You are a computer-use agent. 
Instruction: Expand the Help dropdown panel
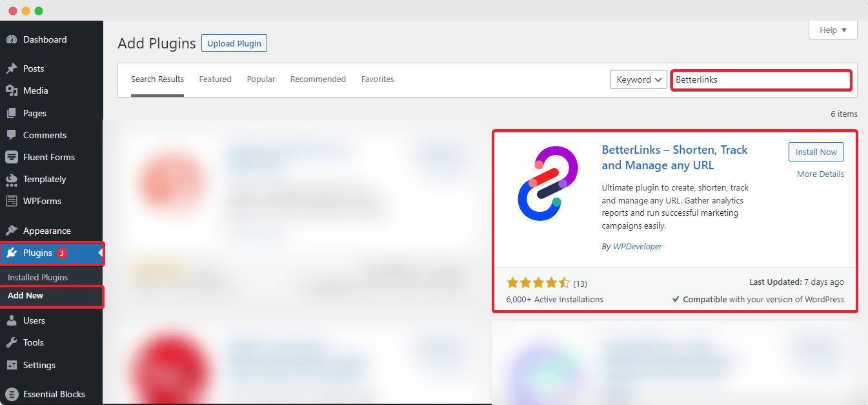833,30
